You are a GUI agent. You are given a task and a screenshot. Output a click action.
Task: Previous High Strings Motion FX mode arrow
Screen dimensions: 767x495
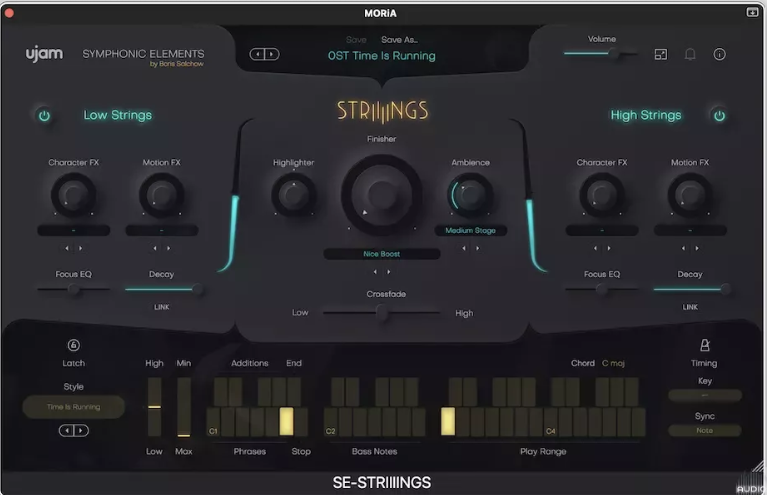pos(683,248)
